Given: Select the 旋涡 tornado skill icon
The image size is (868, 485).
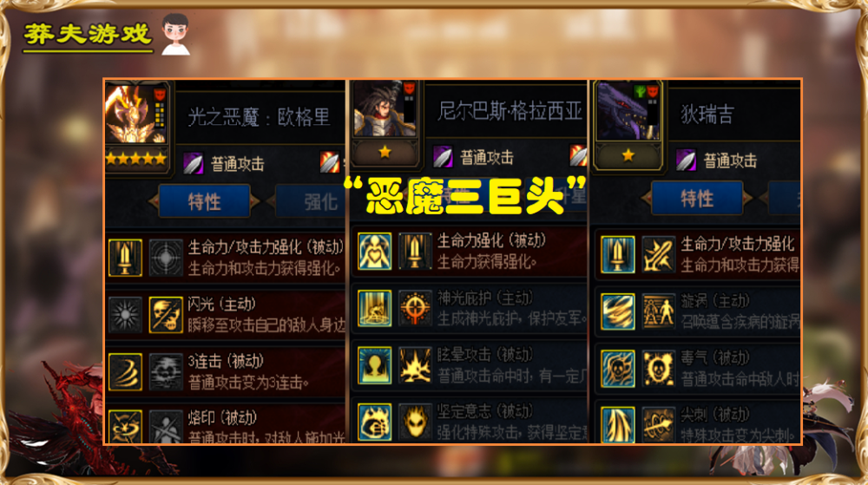Looking at the screenshot, I should (x=618, y=311).
